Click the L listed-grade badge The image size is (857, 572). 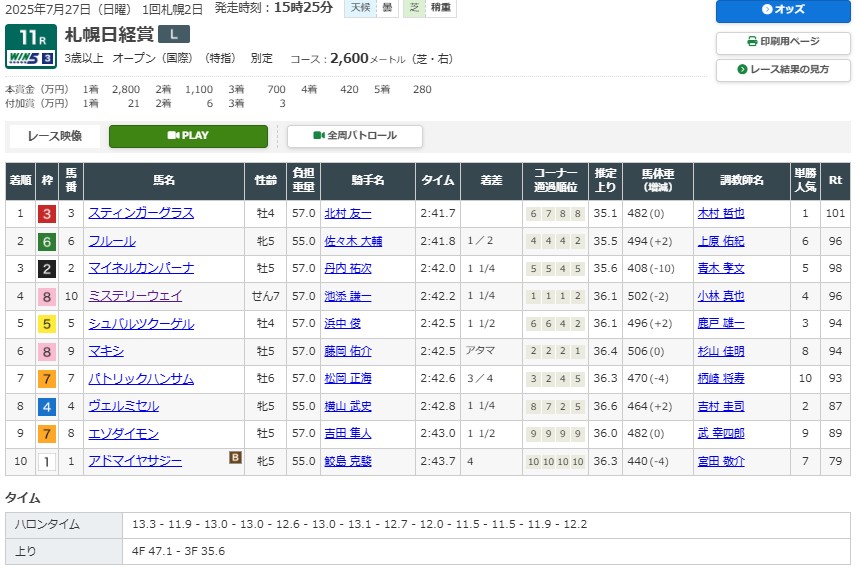[x=173, y=34]
